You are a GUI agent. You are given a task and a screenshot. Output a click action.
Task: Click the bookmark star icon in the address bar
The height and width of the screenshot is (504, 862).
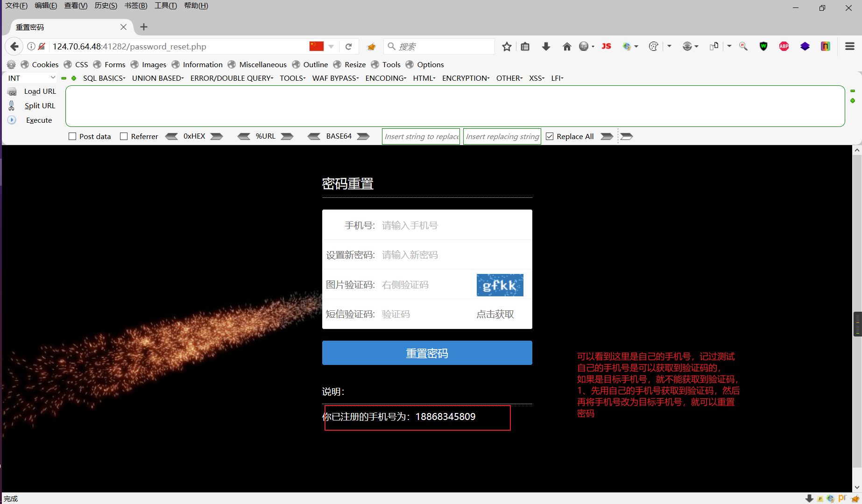click(507, 46)
